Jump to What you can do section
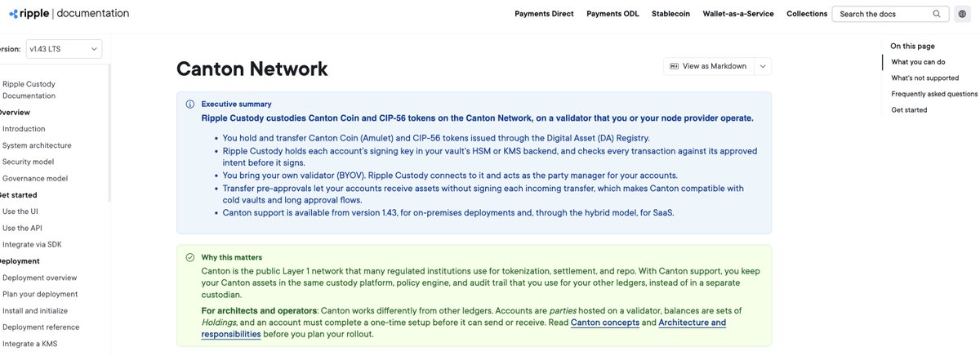Screen dimensions: 980x356 pos(918,62)
